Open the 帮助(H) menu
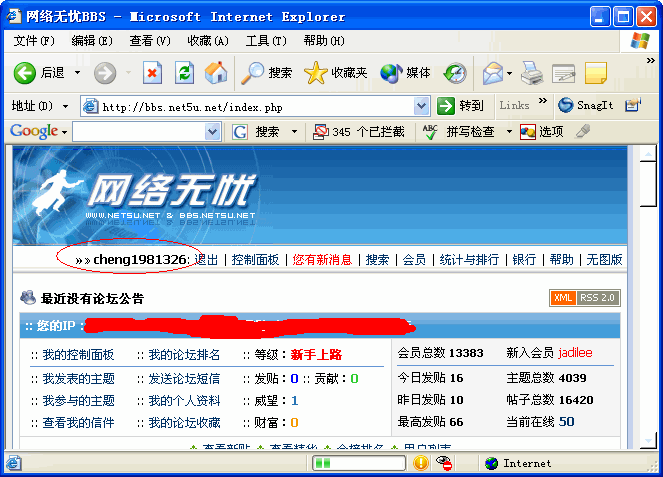The height and width of the screenshot is (477, 663). coord(323,41)
